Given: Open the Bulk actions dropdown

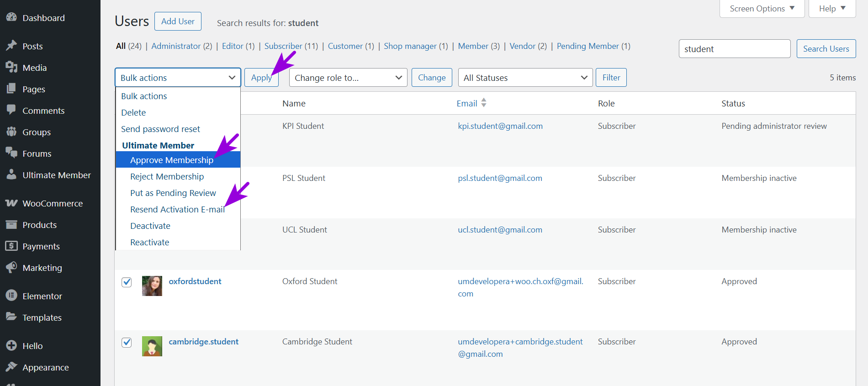Looking at the screenshot, I should tap(178, 78).
